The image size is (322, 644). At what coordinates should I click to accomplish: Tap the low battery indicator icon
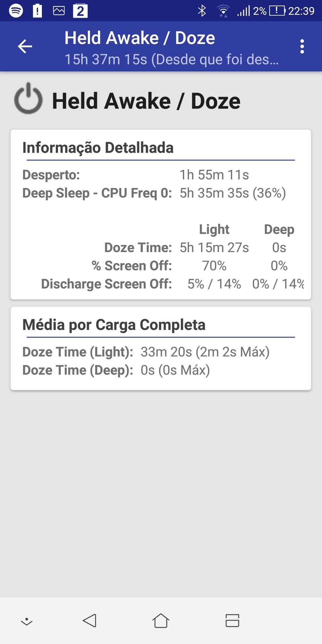point(277,11)
